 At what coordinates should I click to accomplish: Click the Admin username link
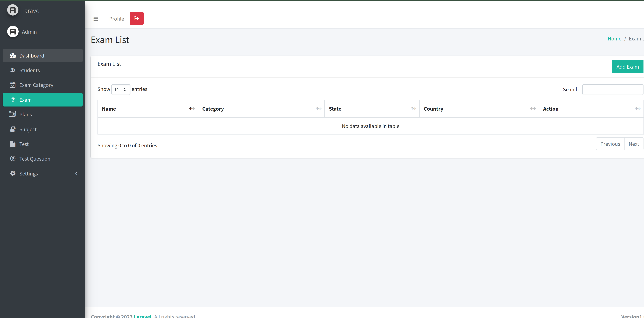(29, 32)
